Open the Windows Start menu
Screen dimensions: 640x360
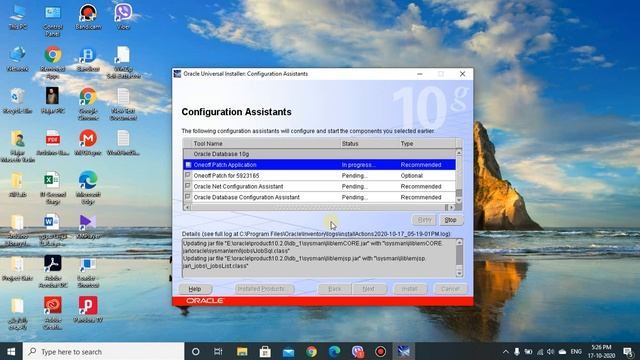[x=11, y=351]
